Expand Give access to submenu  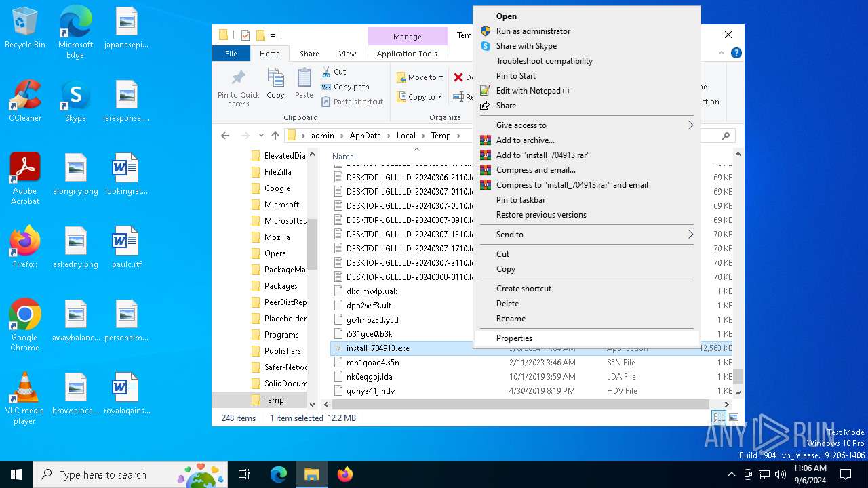tap(587, 125)
